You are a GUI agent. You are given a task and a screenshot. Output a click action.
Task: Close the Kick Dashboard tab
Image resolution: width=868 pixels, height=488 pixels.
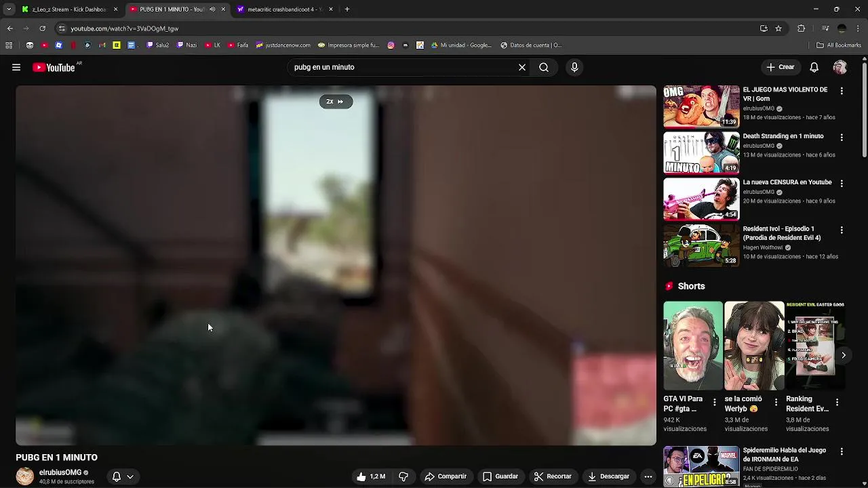pos(115,9)
